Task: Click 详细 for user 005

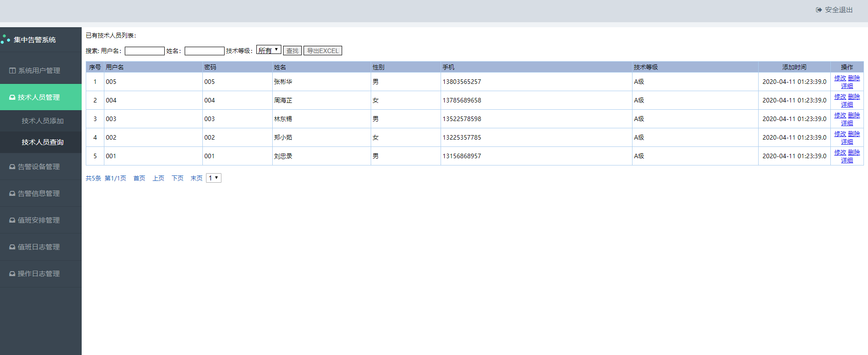Action: (847, 86)
